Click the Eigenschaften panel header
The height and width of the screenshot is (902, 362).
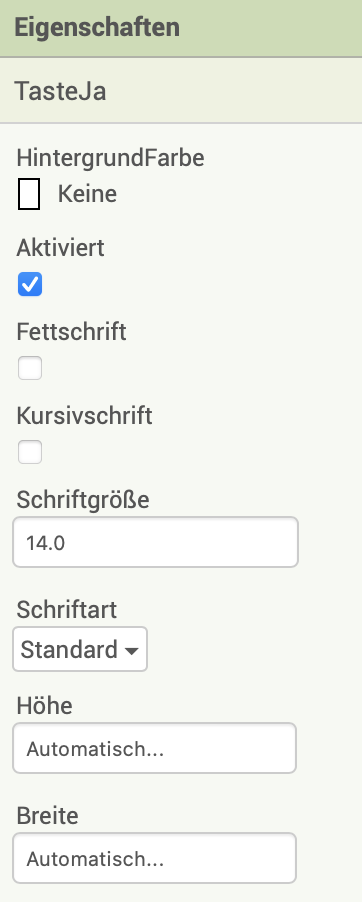181,28
